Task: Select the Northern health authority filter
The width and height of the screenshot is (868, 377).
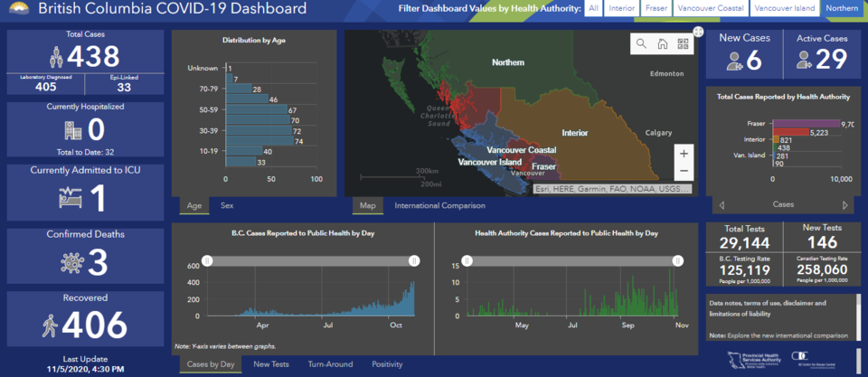Action: point(842,8)
